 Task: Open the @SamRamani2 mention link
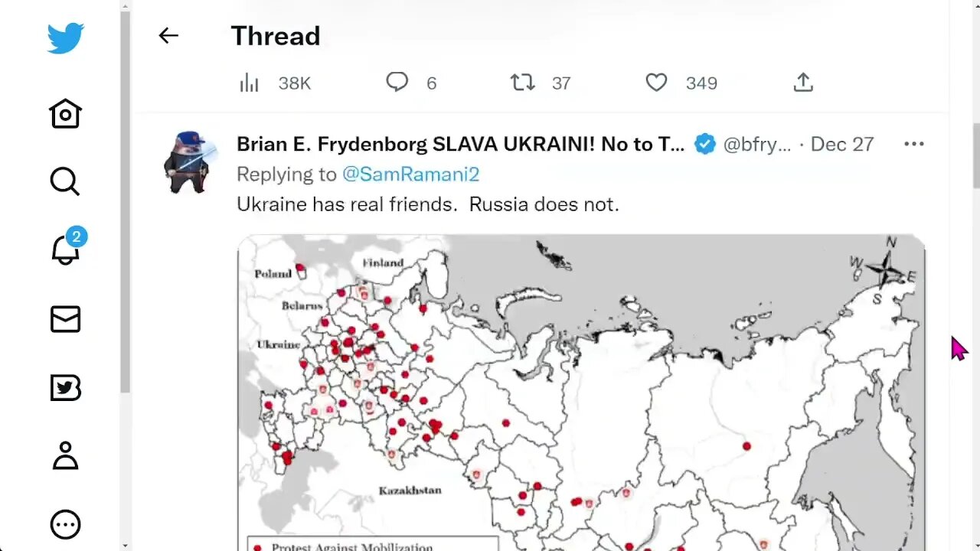pyautogui.click(x=410, y=174)
